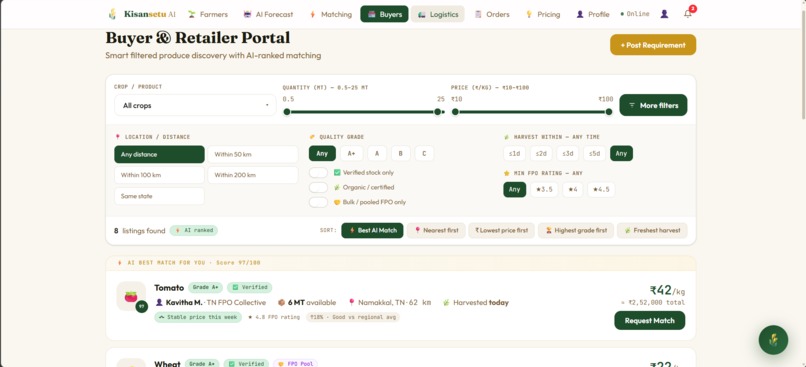Viewport: 806px width, 367px height.
Task: Filter by quality grade B
Action: 400,153
